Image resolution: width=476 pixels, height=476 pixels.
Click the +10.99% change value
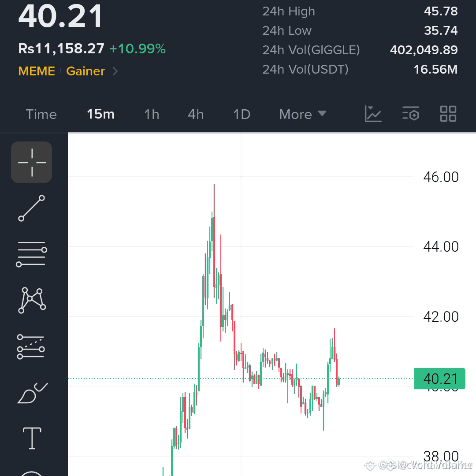138,48
